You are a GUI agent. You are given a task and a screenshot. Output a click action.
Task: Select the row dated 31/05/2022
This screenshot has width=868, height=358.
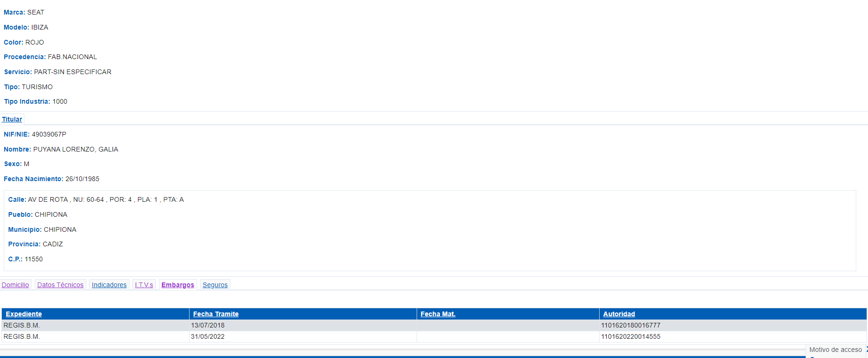tap(208, 336)
